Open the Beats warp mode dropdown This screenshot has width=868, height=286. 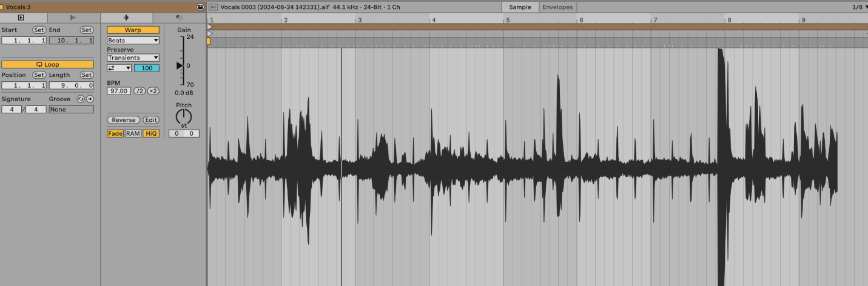pyautogui.click(x=133, y=41)
